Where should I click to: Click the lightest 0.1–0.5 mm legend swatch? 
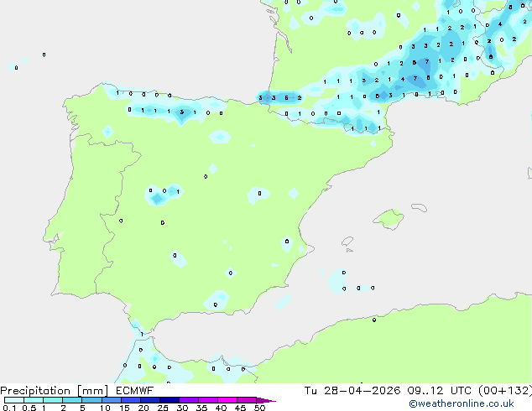pyautogui.click(x=14, y=400)
